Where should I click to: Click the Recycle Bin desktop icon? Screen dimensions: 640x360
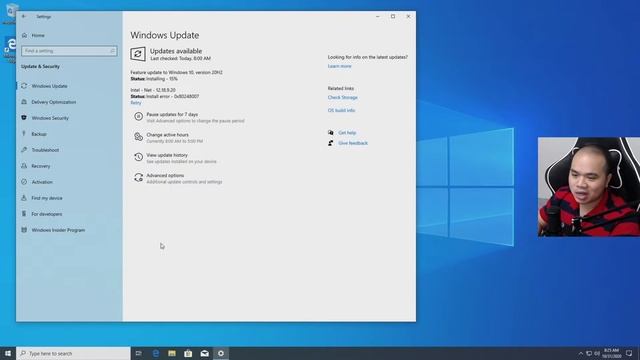click(10, 13)
